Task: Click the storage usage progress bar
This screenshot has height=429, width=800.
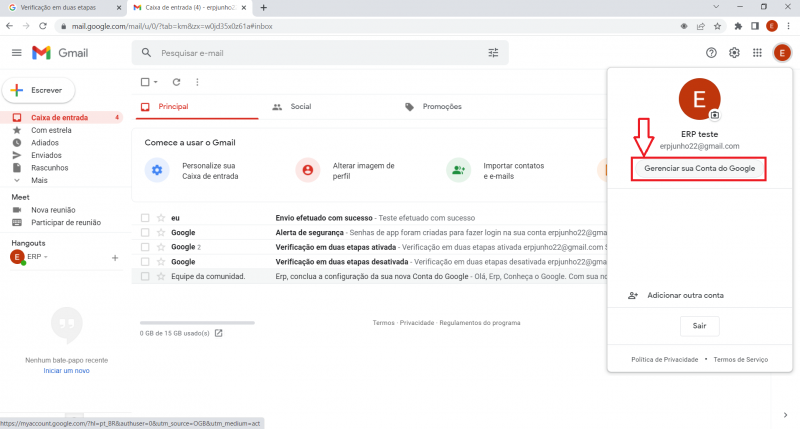Action: click(x=197, y=323)
